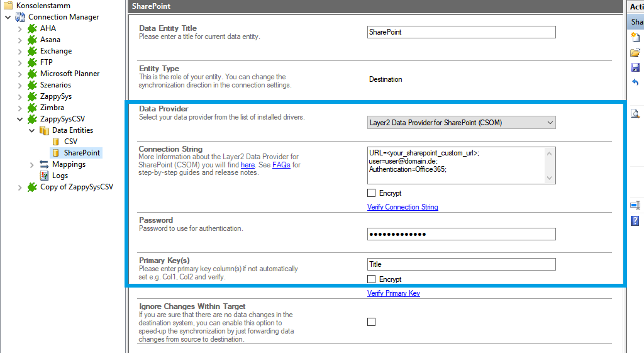Click the Verify Connection String link
Viewport: 644px width, 353px height.
click(402, 207)
